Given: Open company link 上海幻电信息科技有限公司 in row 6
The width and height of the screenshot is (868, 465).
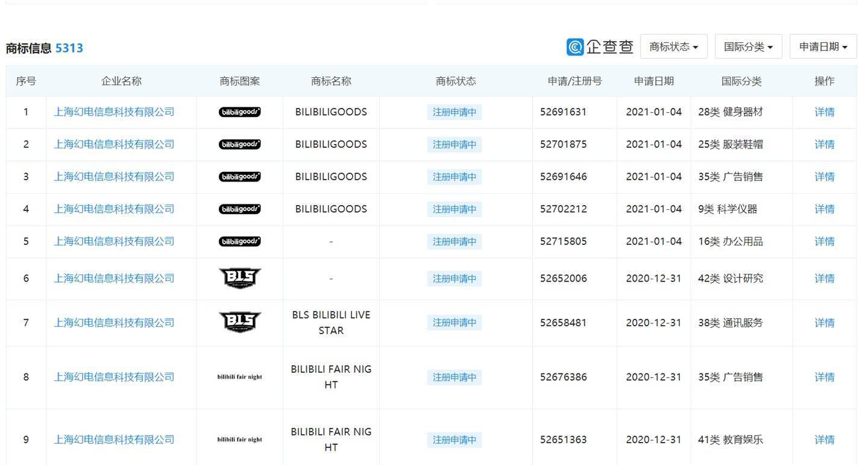Looking at the screenshot, I should point(114,278).
